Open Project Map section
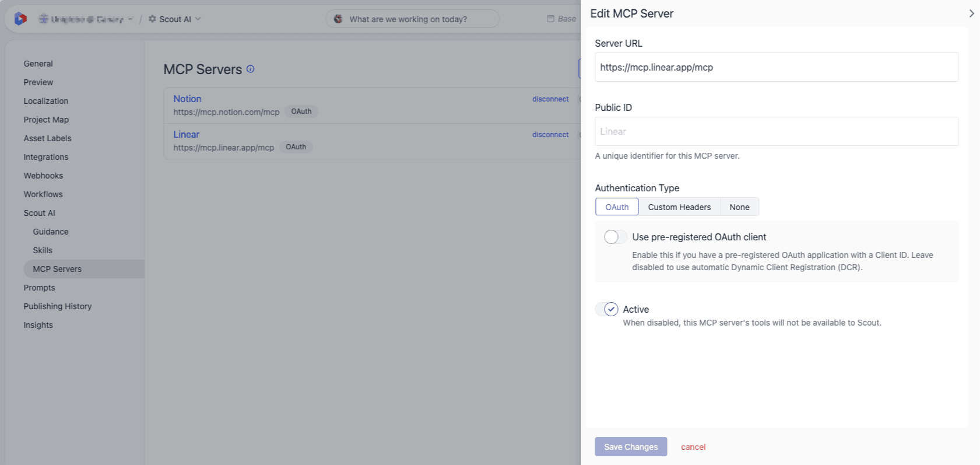 click(x=46, y=120)
